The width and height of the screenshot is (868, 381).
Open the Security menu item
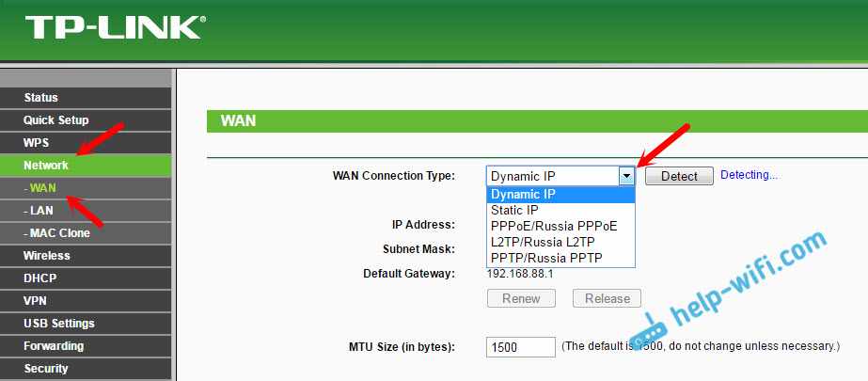point(87,369)
